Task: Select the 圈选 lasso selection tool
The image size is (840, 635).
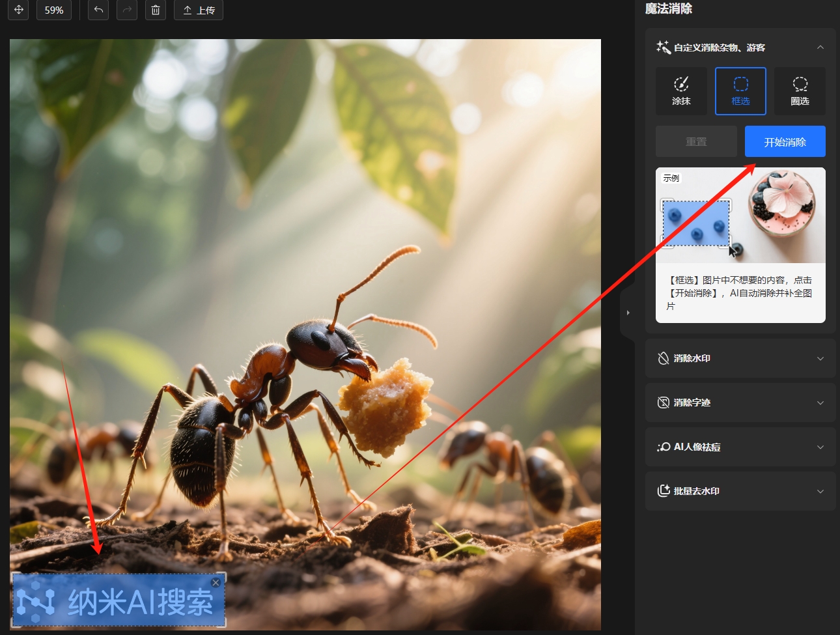Action: 800,91
